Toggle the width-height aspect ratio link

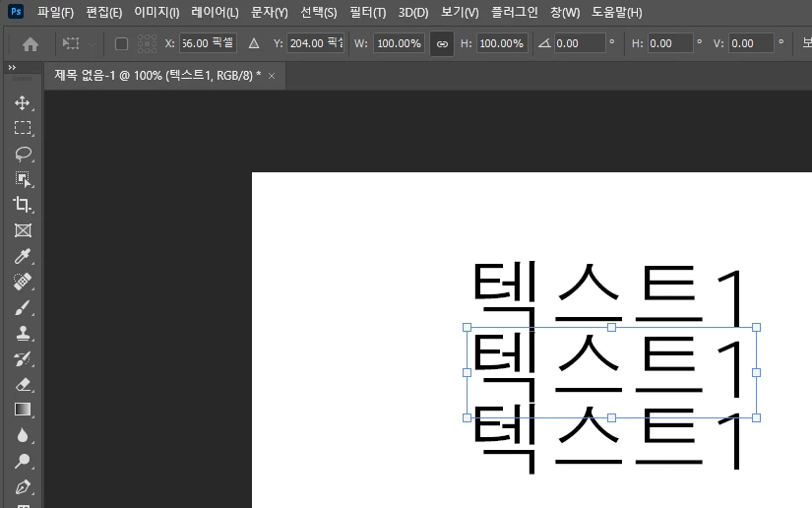[x=442, y=44]
